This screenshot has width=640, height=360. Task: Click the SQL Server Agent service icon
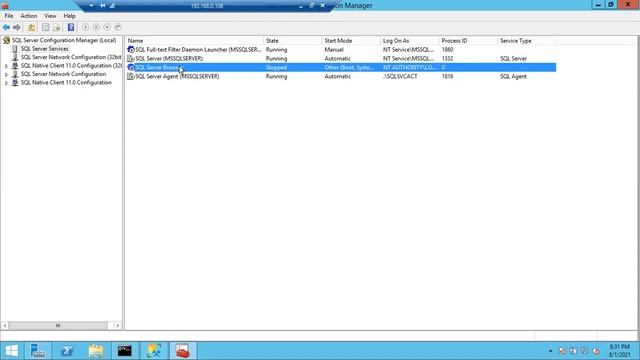click(x=131, y=76)
